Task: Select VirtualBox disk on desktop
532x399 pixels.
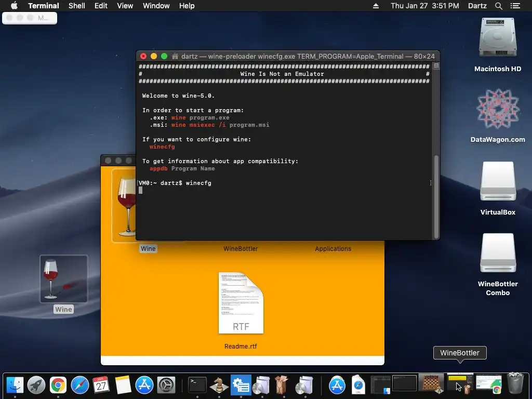Action: pos(498,181)
